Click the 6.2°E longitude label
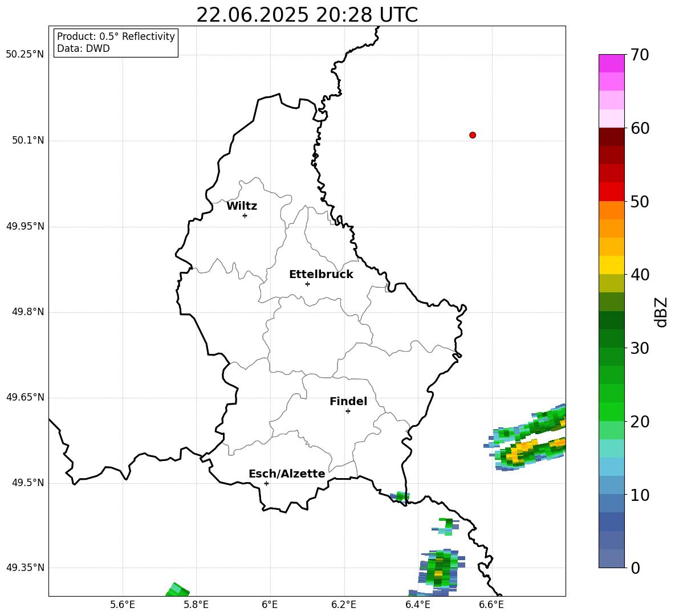The height and width of the screenshot is (616, 675). coord(344,605)
